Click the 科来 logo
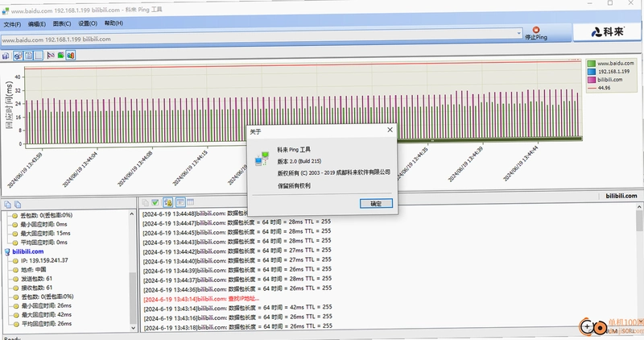The height and width of the screenshot is (340, 644). coord(608,32)
